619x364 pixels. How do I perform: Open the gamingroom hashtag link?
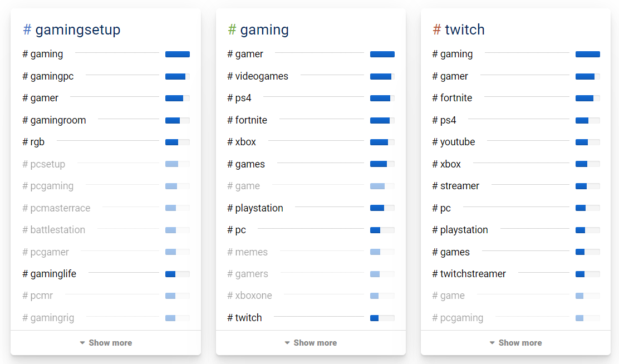[x=54, y=120]
